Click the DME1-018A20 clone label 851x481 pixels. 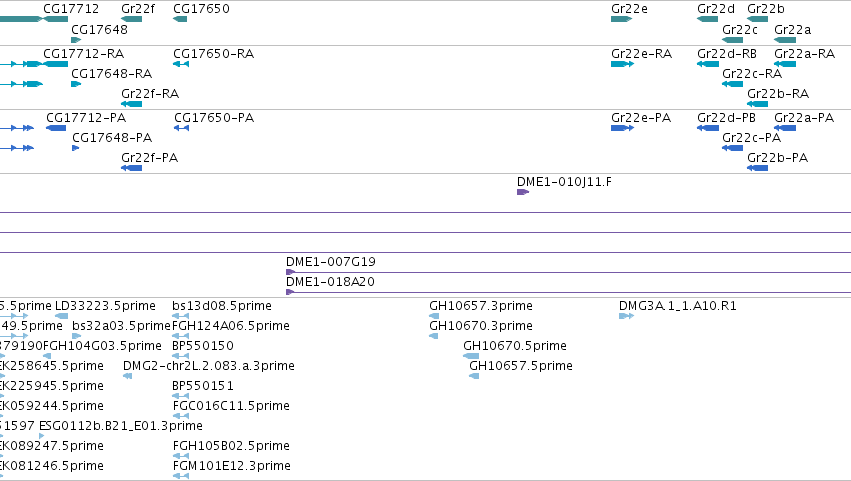coord(330,282)
